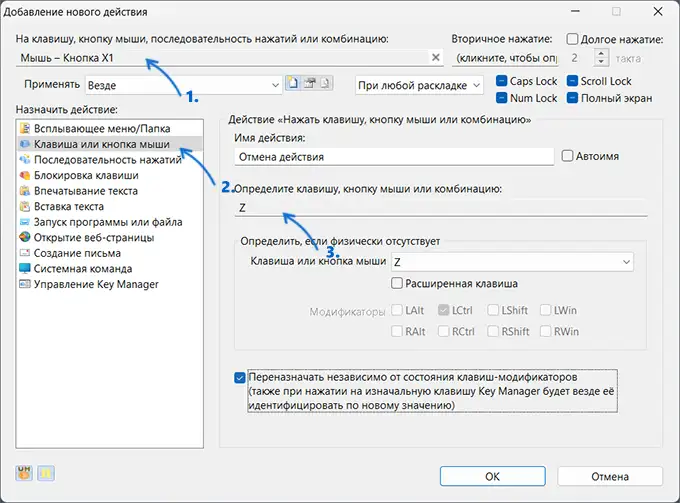Toggle the Num Lock state checkbox
The width and height of the screenshot is (680, 503).
point(501,98)
